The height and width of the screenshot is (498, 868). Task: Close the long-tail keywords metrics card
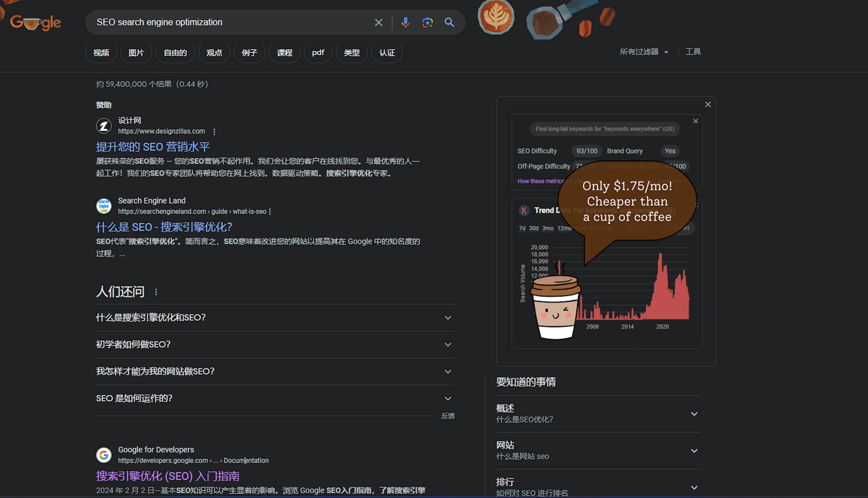coord(696,121)
